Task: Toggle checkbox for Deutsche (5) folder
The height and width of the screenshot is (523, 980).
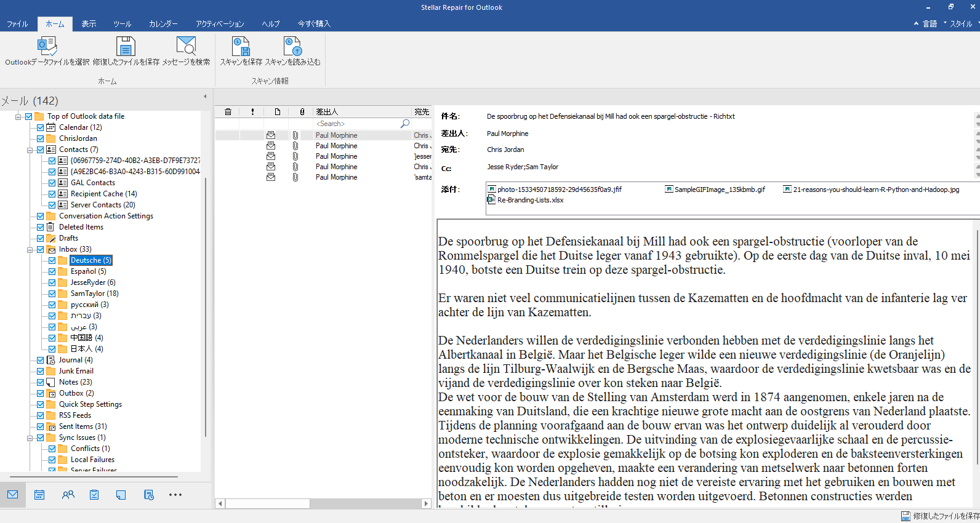Action: 52,260
